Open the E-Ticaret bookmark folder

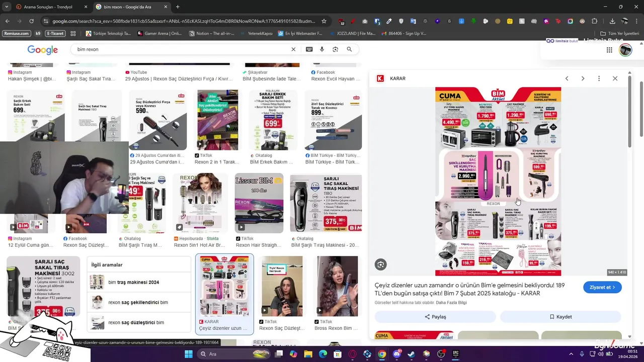pyautogui.click(x=55, y=34)
